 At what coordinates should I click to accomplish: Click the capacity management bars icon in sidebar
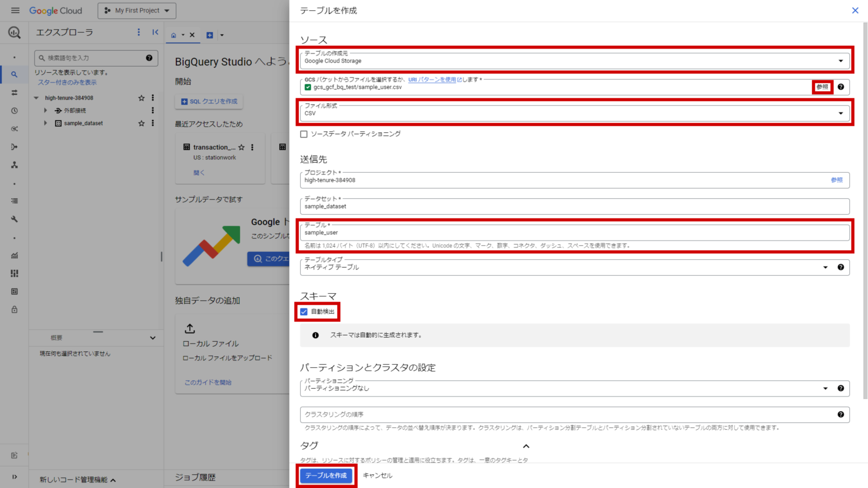(14, 273)
